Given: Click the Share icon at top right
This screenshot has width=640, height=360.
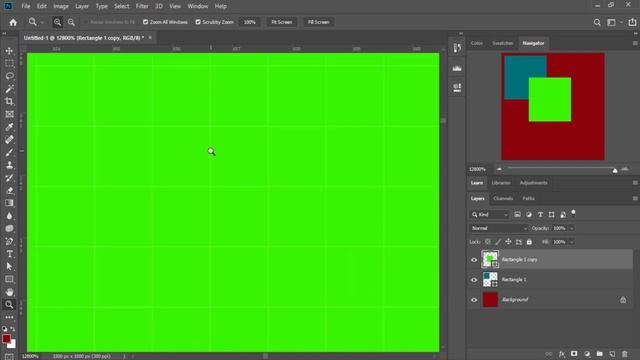Looking at the screenshot, I should point(632,22).
